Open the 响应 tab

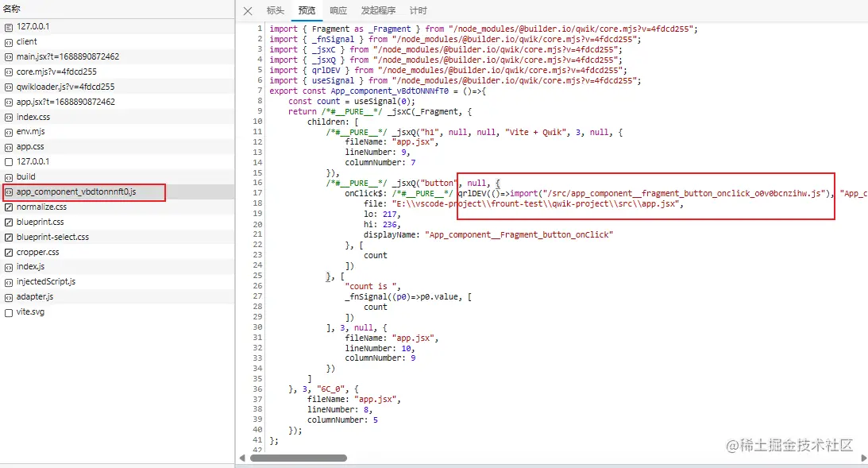click(x=338, y=10)
